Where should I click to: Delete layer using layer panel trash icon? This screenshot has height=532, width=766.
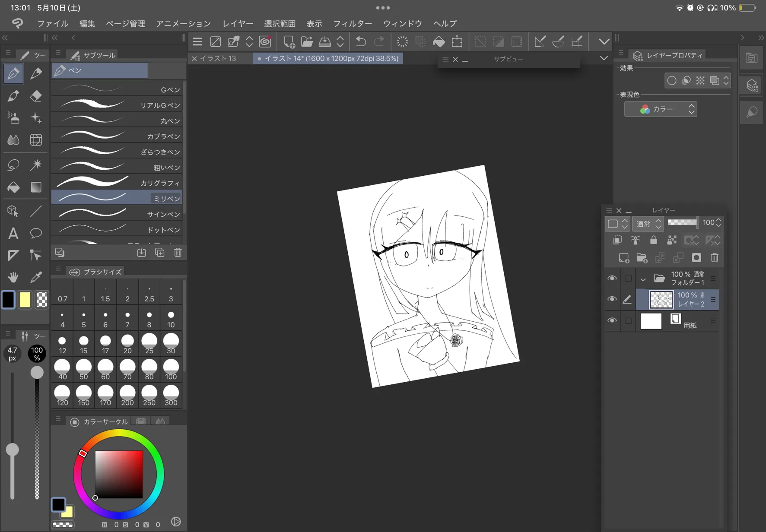(714, 258)
